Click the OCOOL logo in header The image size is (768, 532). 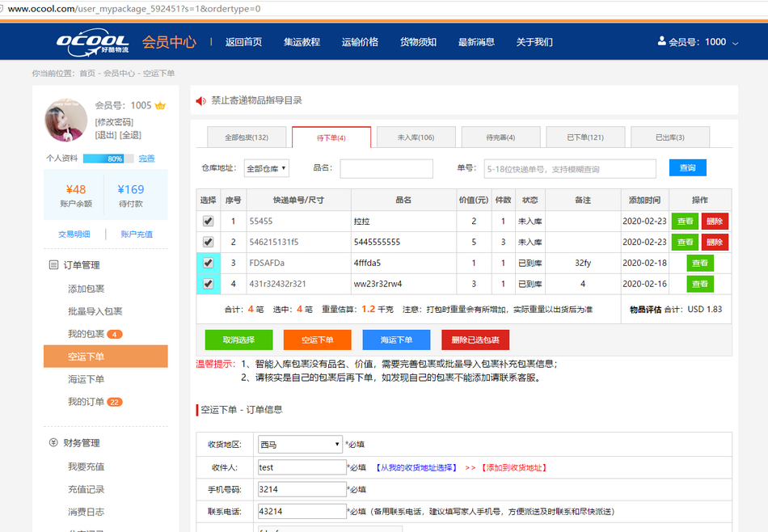pos(92,42)
